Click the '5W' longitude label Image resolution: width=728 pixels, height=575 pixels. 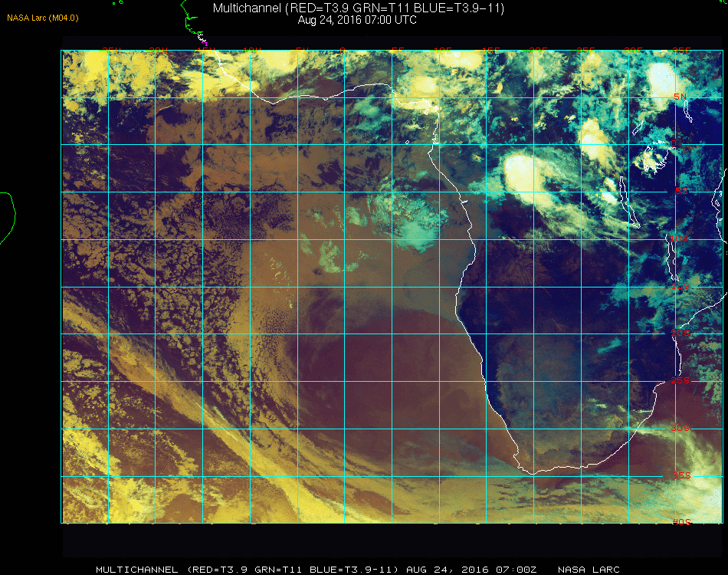[302, 51]
